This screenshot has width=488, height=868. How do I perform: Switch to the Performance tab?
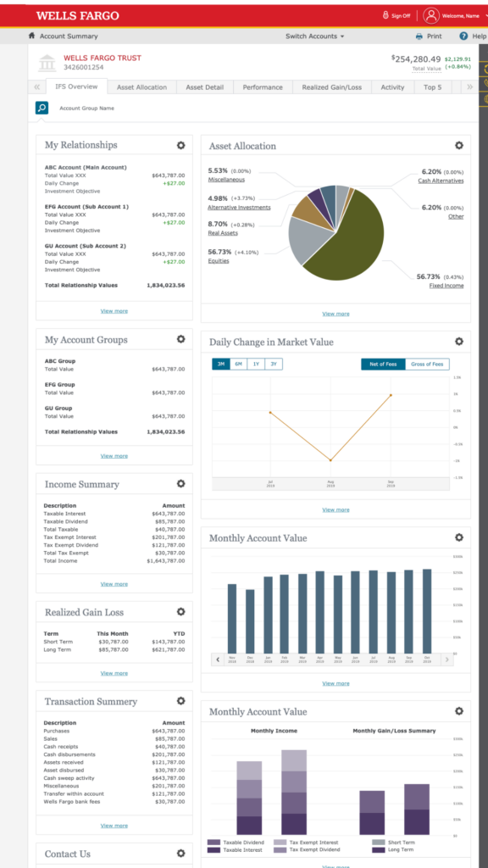click(263, 87)
